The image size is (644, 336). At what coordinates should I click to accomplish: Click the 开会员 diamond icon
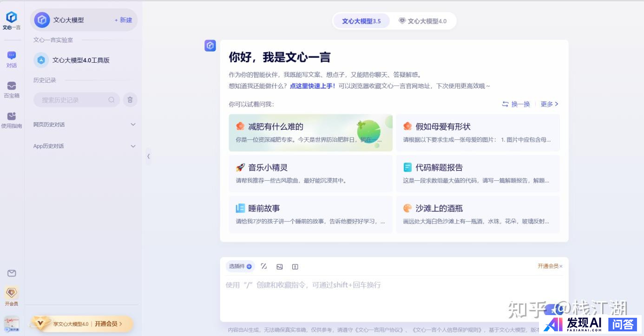[12, 293]
